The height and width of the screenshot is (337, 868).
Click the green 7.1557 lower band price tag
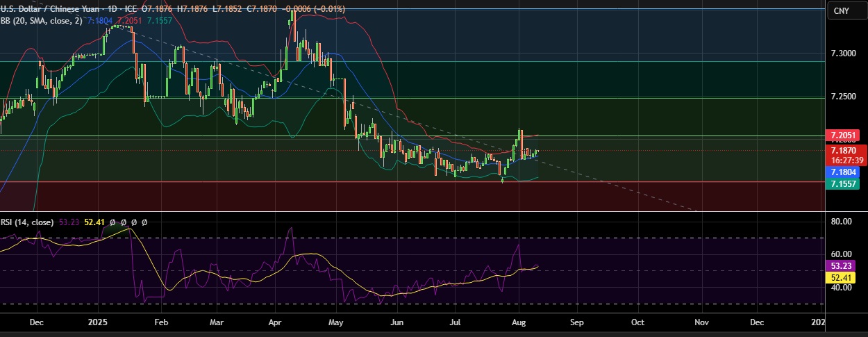[842, 183]
